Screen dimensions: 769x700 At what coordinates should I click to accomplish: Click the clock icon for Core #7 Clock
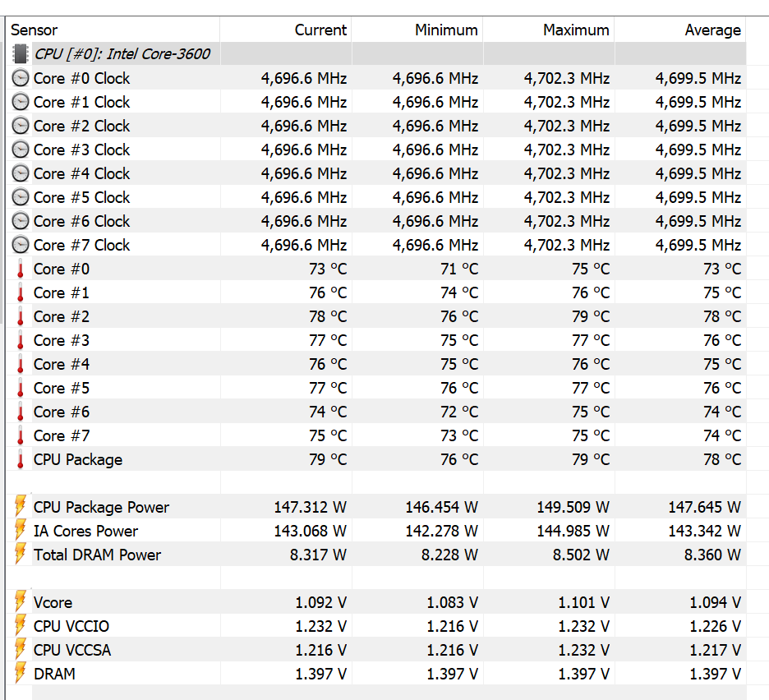tap(21, 245)
